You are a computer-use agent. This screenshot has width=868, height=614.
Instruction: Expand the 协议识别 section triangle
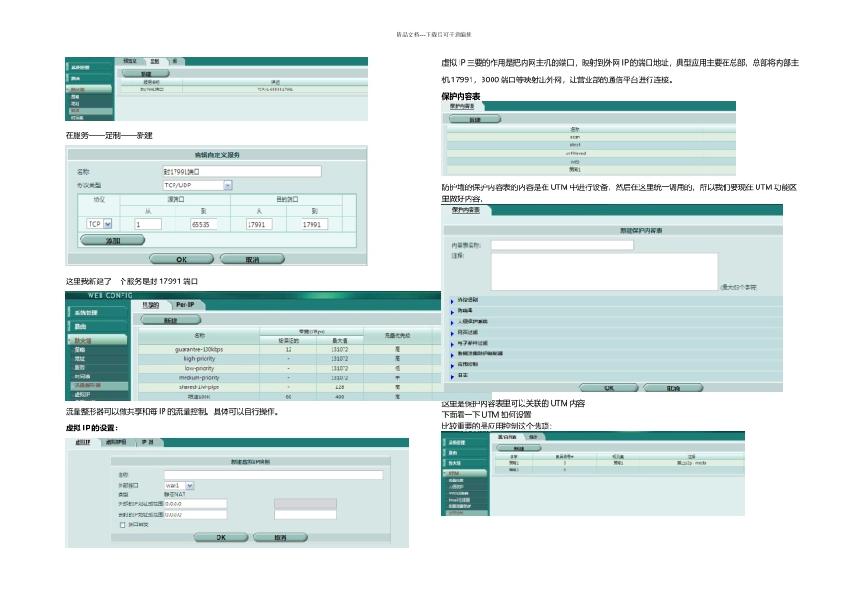(x=452, y=302)
